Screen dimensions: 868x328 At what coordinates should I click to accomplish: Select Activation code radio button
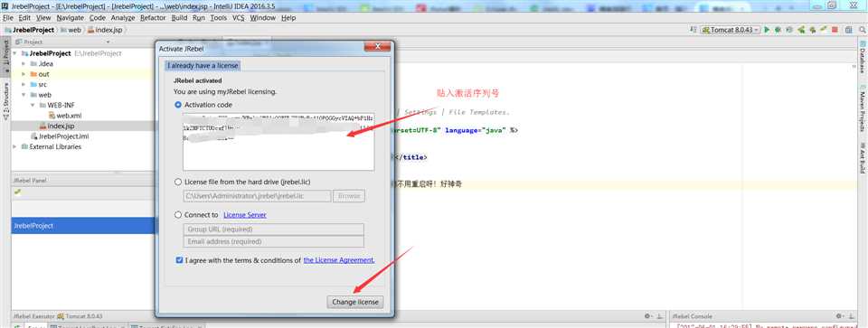pos(178,105)
